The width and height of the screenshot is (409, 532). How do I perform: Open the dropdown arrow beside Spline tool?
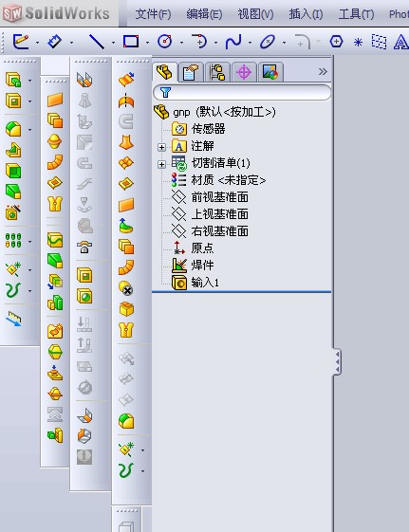[251, 43]
